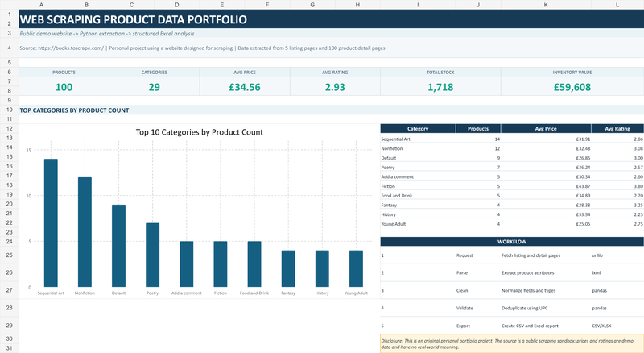Select row 10 header

click(9, 110)
